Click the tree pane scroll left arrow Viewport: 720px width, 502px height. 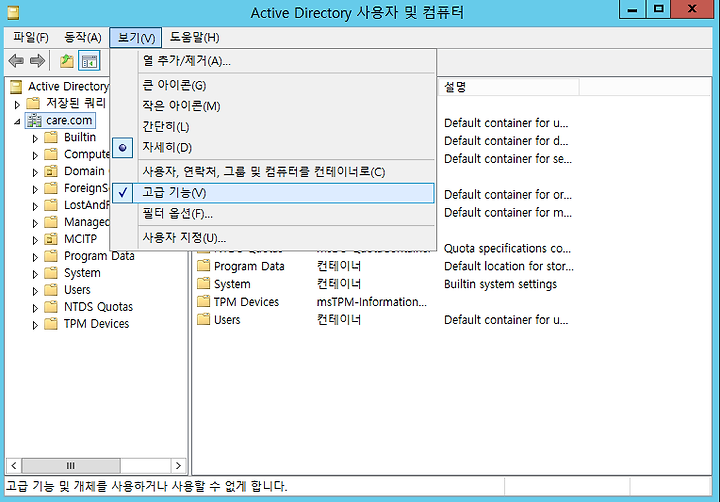(x=14, y=466)
